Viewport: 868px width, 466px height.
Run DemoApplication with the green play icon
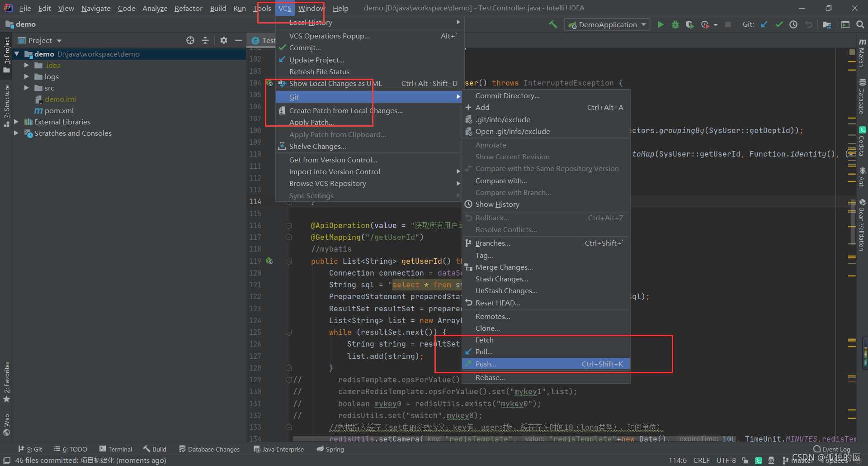click(x=660, y=24)
